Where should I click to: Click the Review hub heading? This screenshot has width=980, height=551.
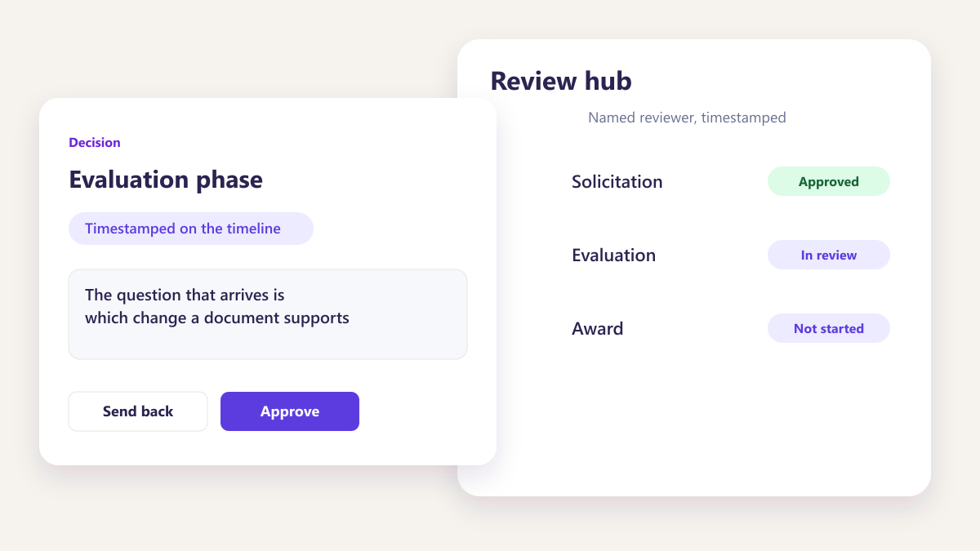pos(561,82)
